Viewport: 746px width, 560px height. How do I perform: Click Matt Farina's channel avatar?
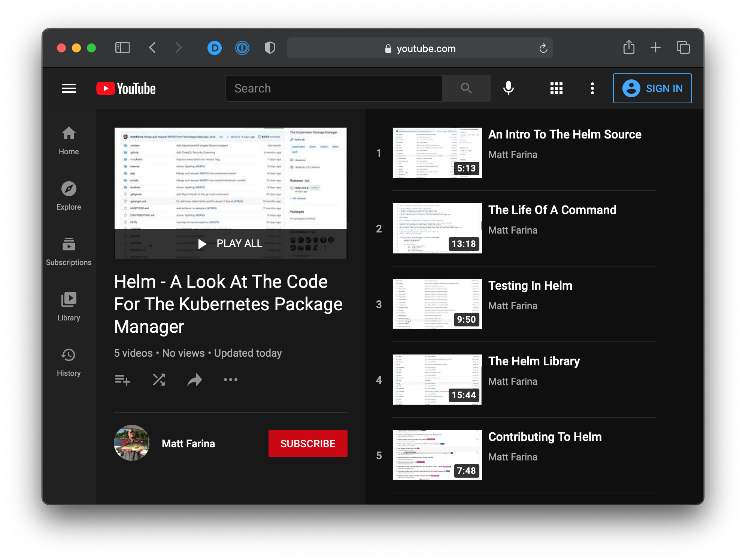pos(132,443)
